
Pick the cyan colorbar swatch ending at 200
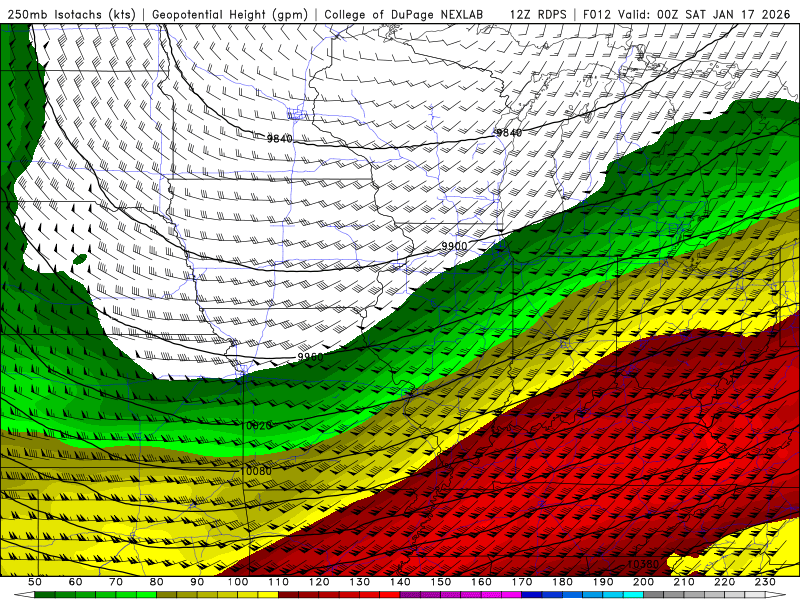coord(633,594)
